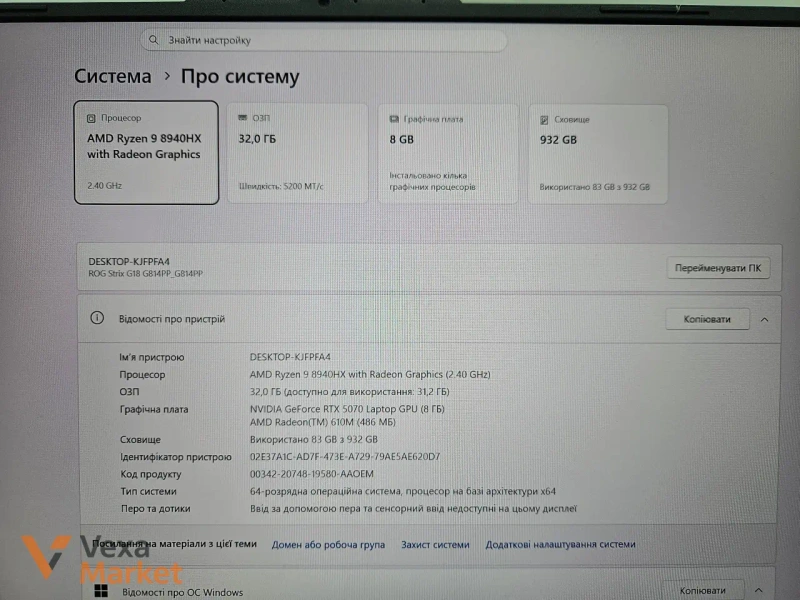
Task: Click 'AMD Radeon(TM) 610M (486 МБ)' text
Action: tap(322, 422)
